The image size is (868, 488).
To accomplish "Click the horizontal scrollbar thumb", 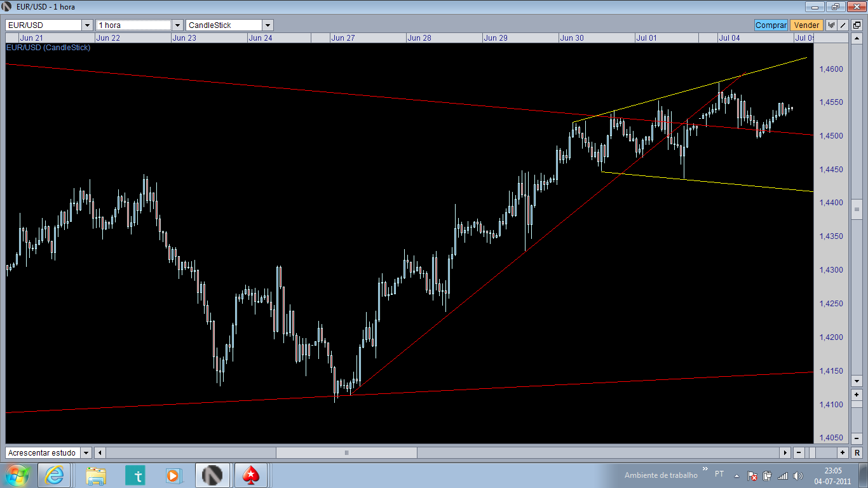I will click(x=346, y=452).
